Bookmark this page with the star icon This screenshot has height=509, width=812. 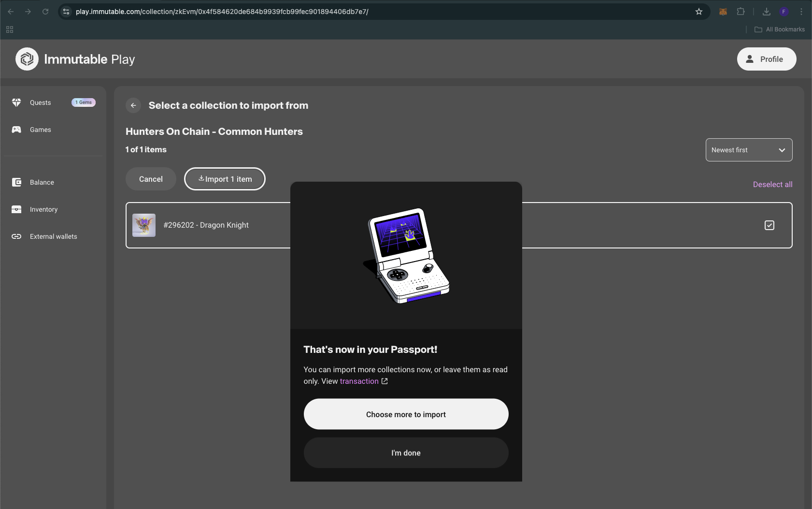(x=699, y=12)
